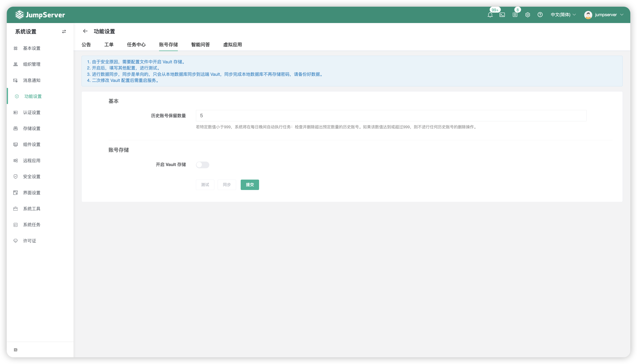Image resolution: width=637 pixels, height=364 pixels.
Task: Click the 测试 test button
Action: click(x=205, y=185)
